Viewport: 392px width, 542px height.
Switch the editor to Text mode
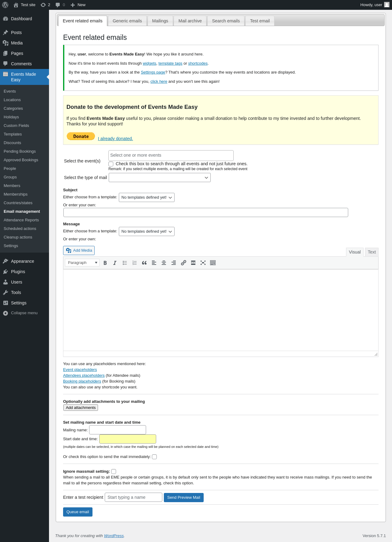point(372,252)
